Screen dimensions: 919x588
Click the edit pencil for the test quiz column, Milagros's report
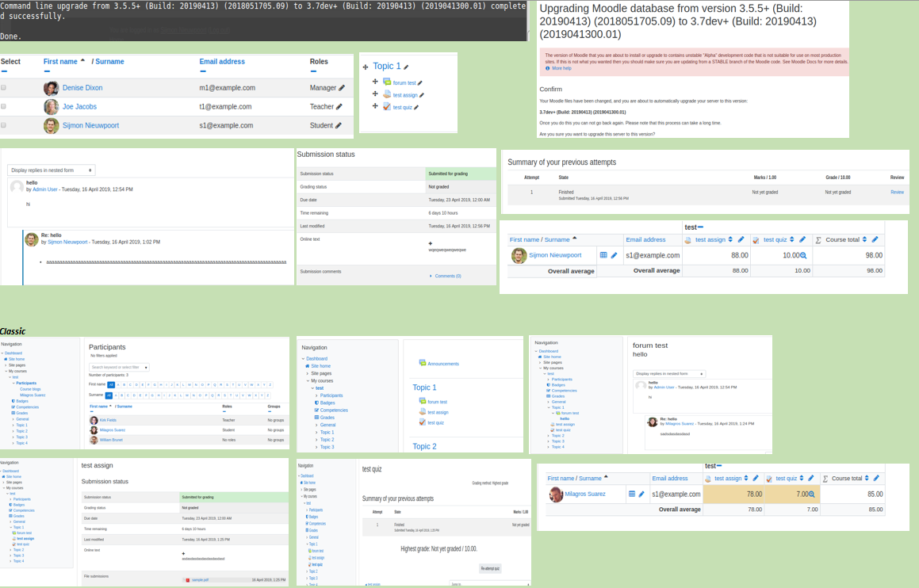(811, 479)
